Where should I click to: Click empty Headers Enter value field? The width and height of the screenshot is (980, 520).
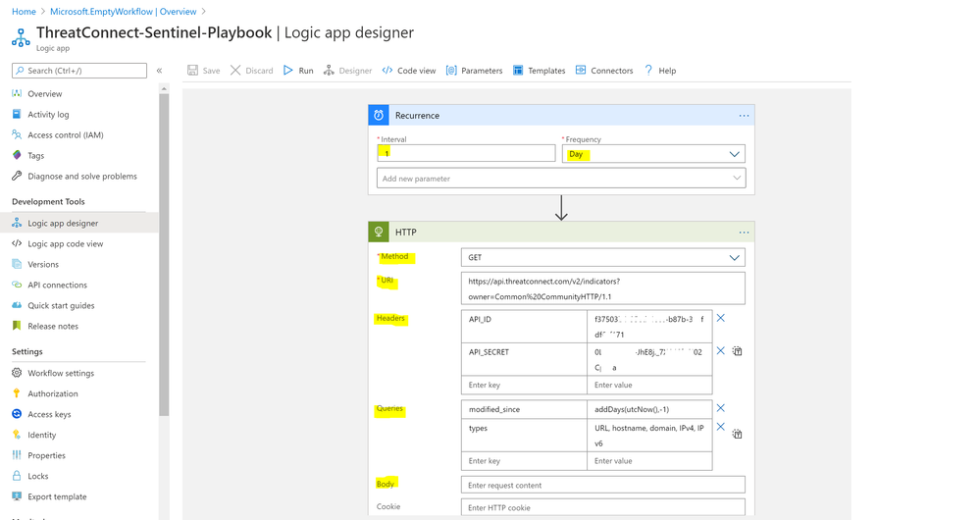pos(649,385)
